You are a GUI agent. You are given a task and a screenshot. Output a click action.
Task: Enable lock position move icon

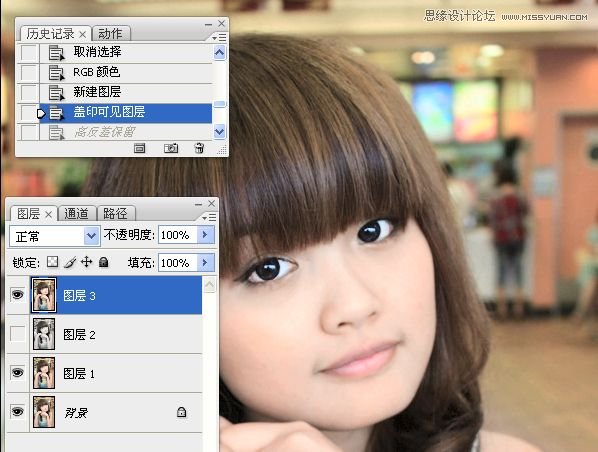[x=87, y=262]
